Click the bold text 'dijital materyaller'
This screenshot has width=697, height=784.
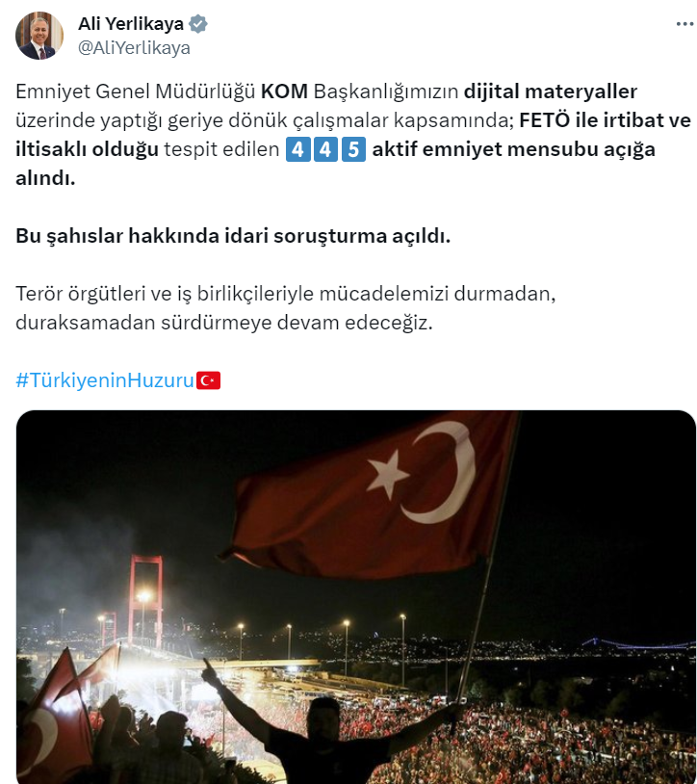tap(551, 91)
